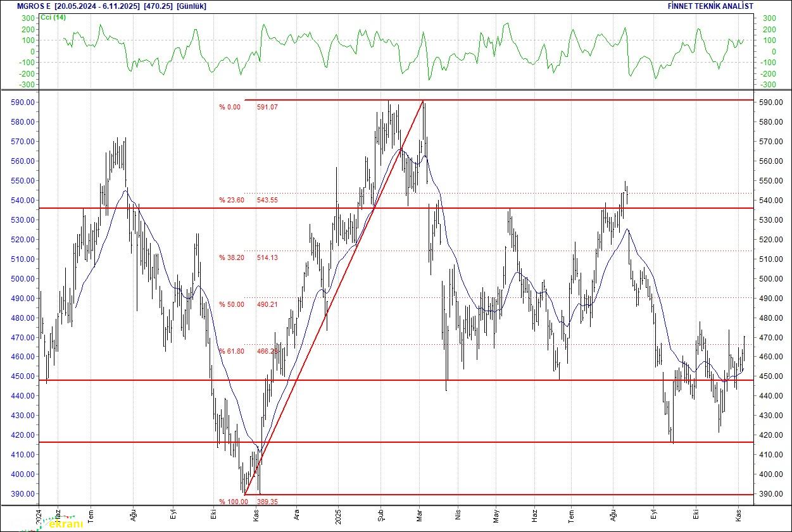Select the Fibonacci % 50.00 level label

pyautogui.click(x=230, y=305)
